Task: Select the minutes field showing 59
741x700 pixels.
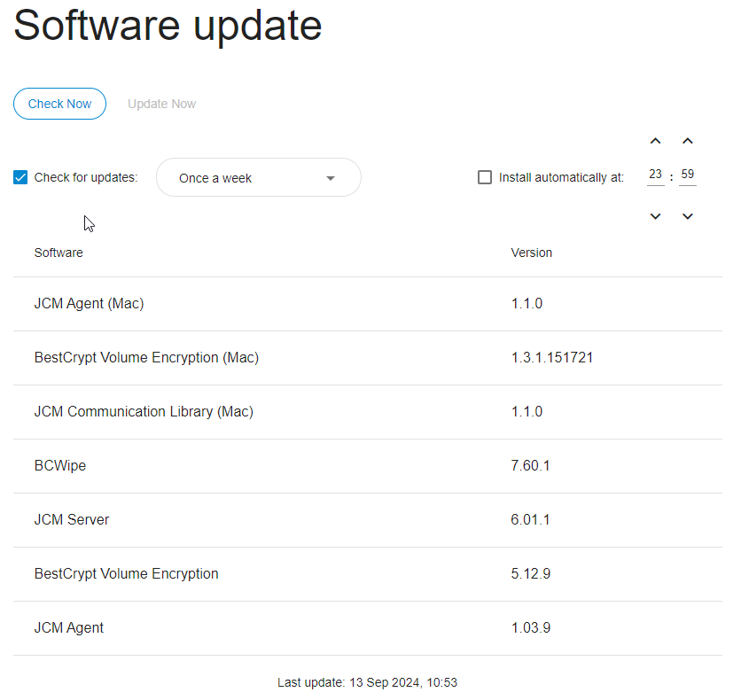Action: (688, 175)
